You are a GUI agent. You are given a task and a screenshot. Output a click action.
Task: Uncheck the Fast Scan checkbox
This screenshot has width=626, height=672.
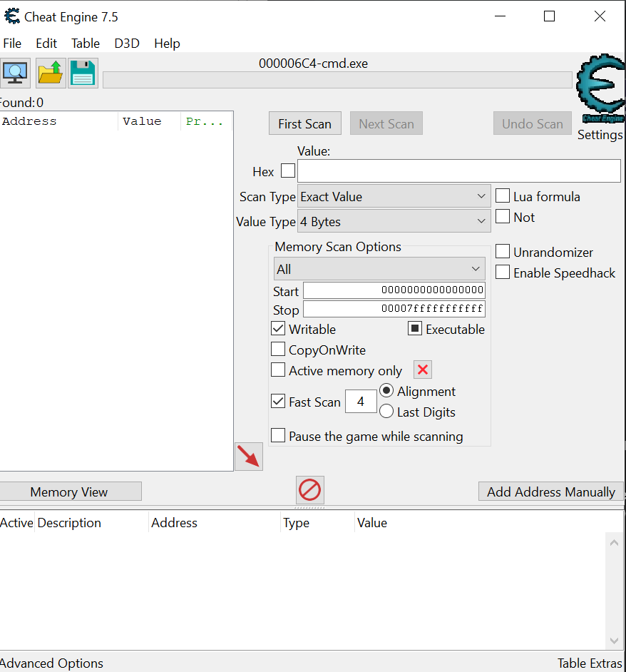pyautogui.click(x=278, y=402)
